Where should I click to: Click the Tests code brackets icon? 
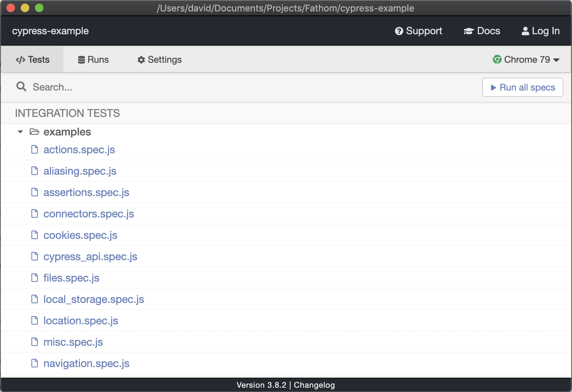(21, 60)
